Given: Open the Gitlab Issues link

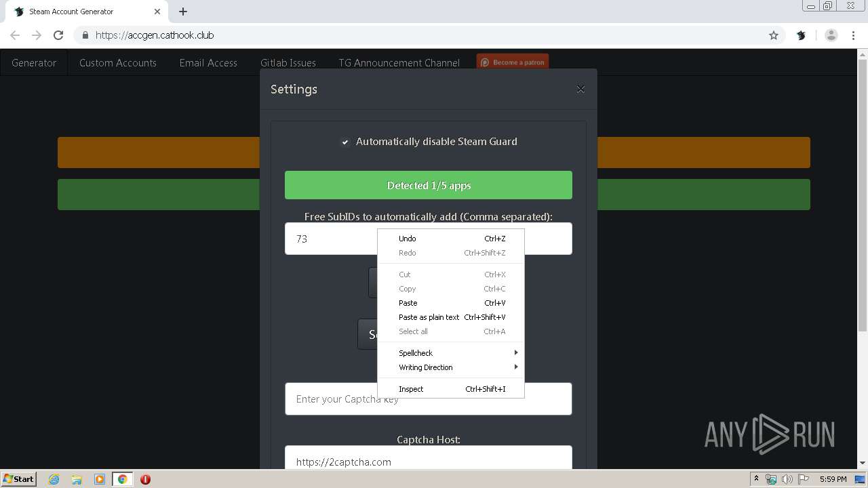Looking at the screenshot, I should point(288,62).
